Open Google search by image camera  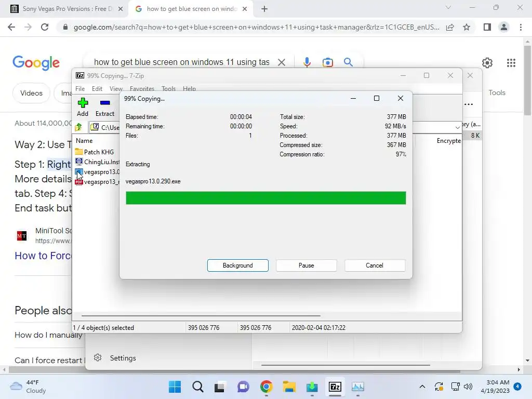click(327, 62)
